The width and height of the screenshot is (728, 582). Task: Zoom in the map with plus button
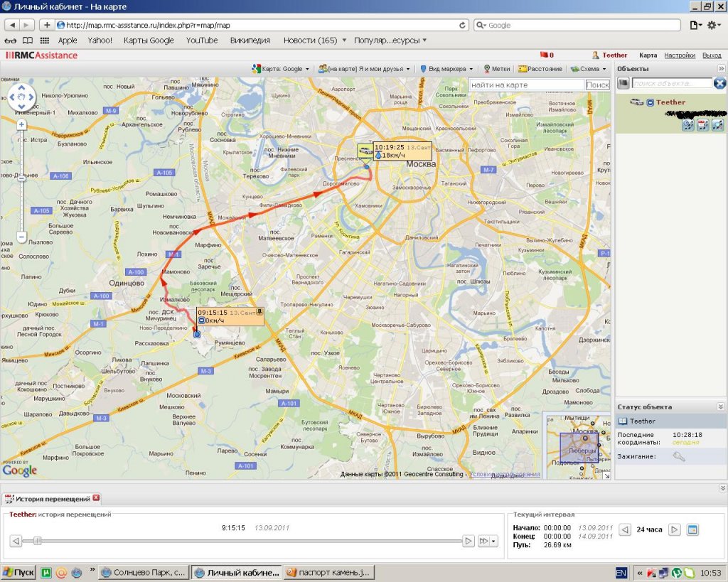[21, 124]
